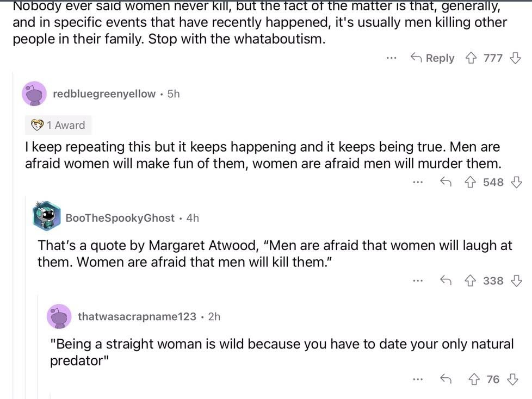Click thatwasacrapname123's purple avatar
This screenshot has height=399, width=532.
tap(59, 316)
